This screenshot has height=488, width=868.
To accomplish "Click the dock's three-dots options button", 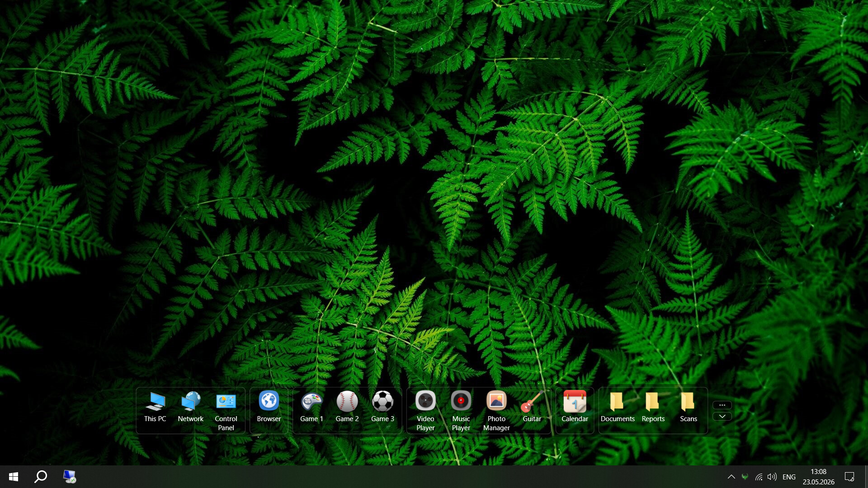I will pyautogui.click(x=722, y=405).
